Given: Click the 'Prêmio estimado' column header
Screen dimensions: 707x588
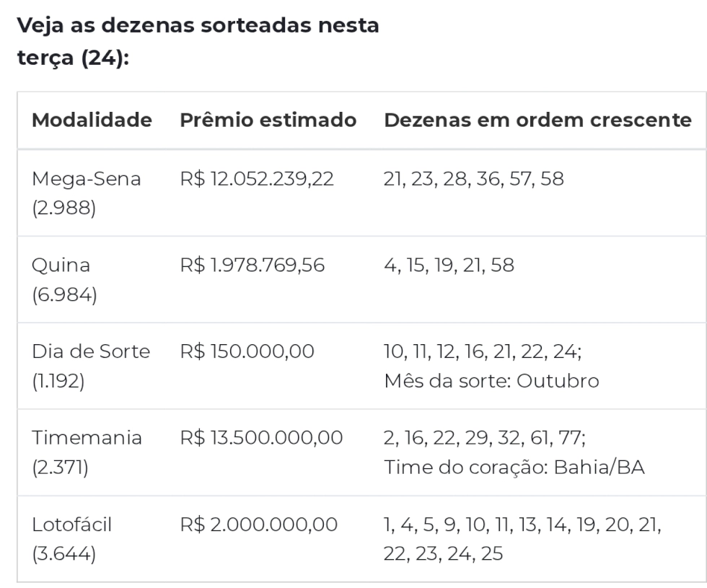Looking at the screenshot, I should (x=268, y=120).
